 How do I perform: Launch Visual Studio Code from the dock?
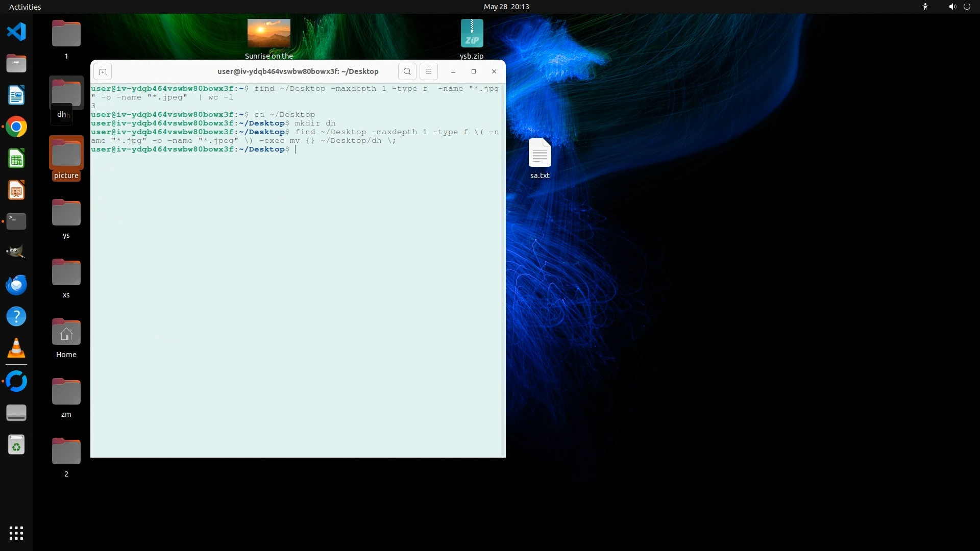[16, 32]
